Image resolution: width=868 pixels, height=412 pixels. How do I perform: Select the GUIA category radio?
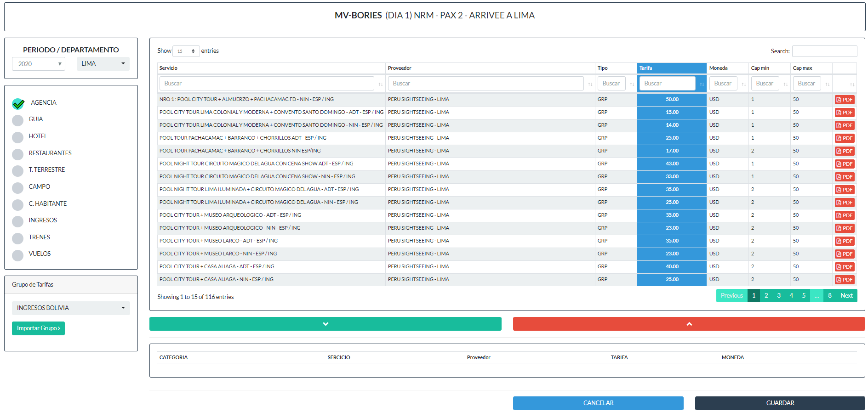[18, 120]
